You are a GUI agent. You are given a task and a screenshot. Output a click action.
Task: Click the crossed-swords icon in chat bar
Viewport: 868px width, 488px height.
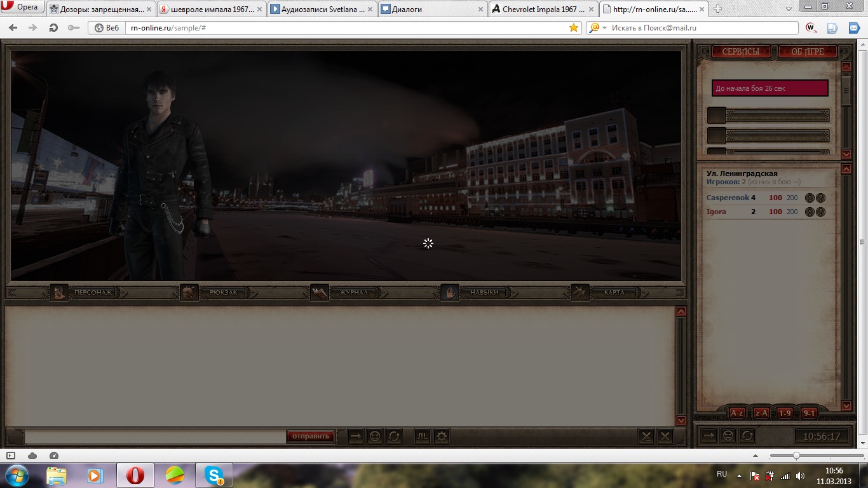click(x=646, y=437)
